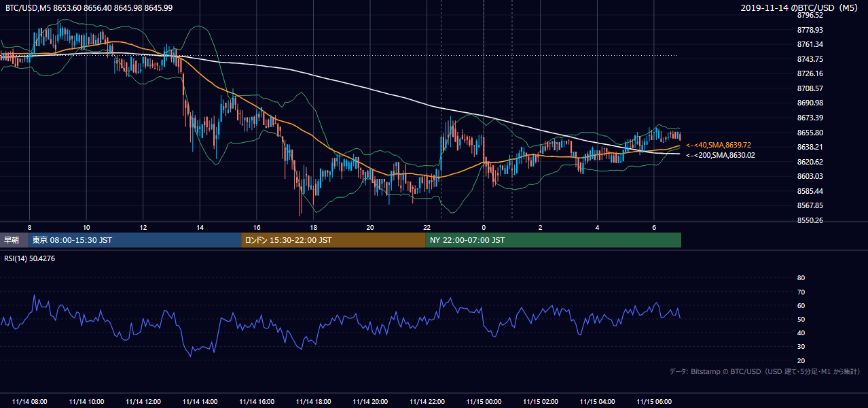
Task: Click the RSI 30 level label
Action: pyautogui.click(x=801, y=346)
